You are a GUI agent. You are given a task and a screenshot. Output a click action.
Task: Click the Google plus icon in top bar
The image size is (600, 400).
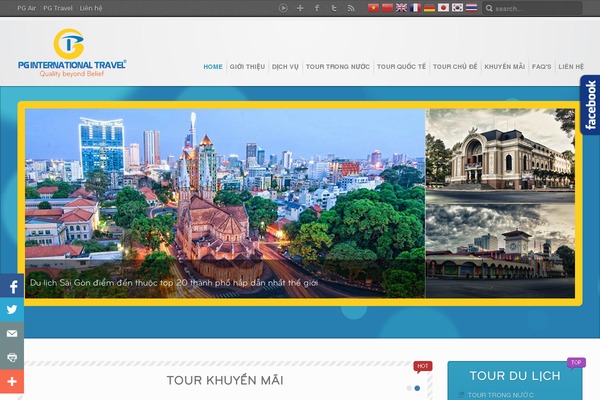(300, 8)
